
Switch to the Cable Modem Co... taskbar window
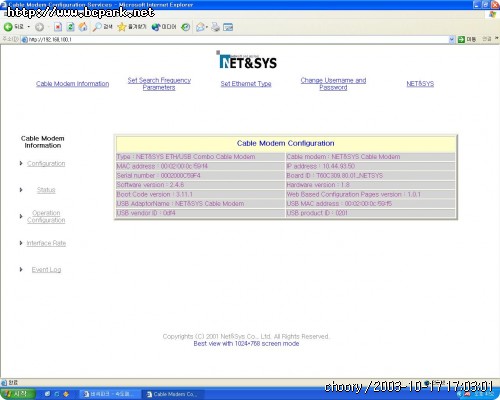(x=172, y=394)
